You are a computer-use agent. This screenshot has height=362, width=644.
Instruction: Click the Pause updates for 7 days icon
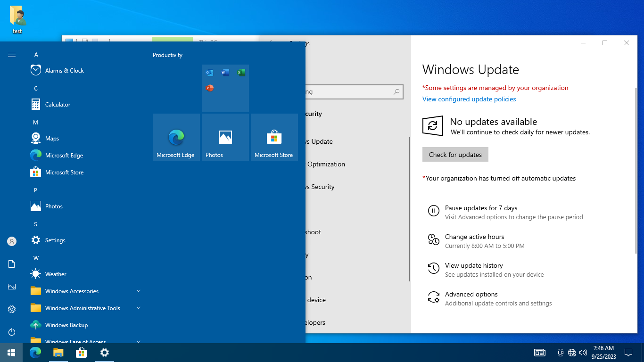(433, 211)
